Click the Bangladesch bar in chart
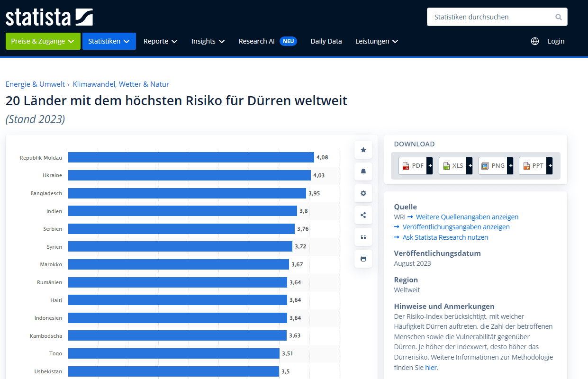588x379 pixels. click(x=187, y=193)
